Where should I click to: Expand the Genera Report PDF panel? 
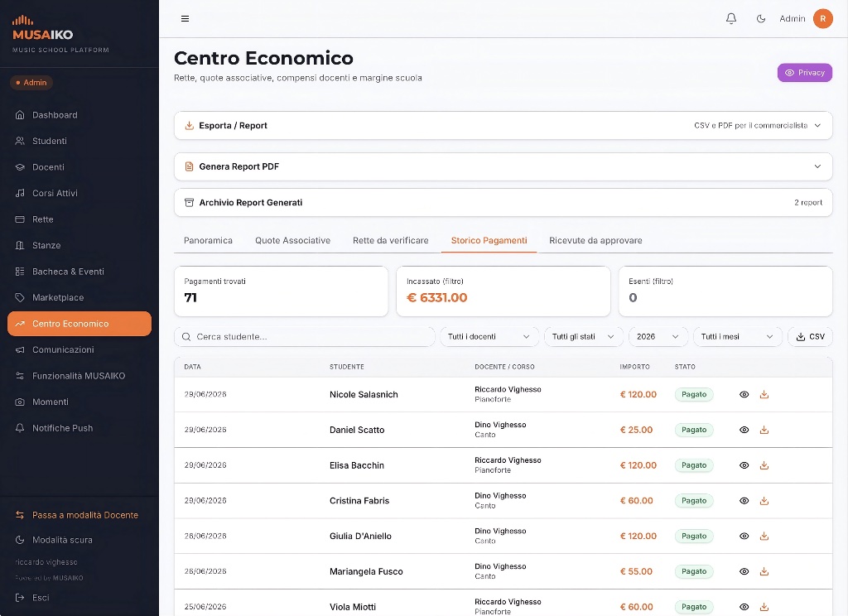pos(503,166)
